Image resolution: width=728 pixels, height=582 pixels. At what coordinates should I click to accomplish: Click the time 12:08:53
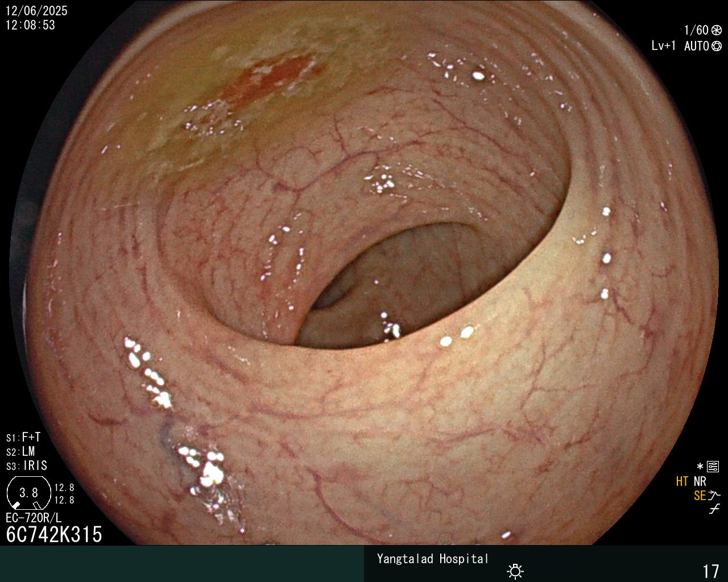click(x=31, y=25)
